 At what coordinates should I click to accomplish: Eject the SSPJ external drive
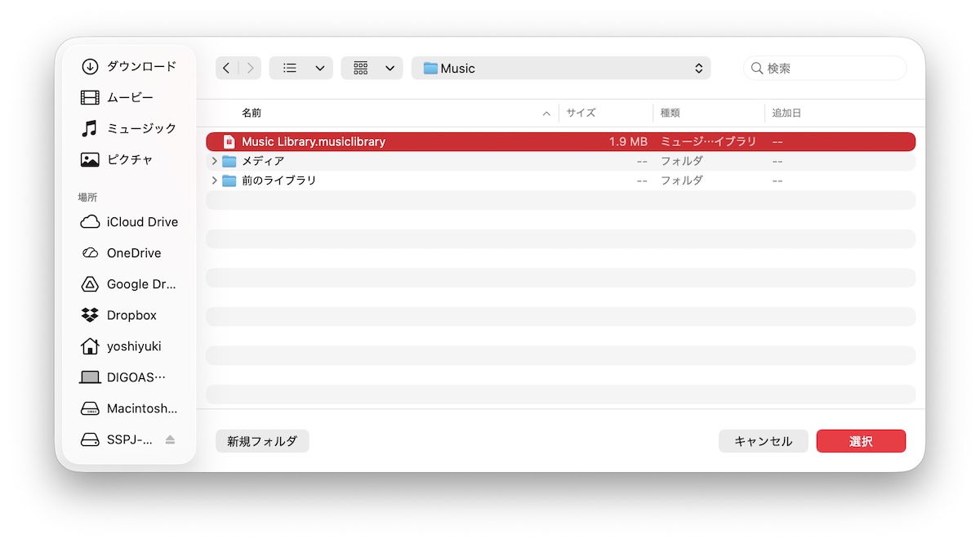(170, 439)
